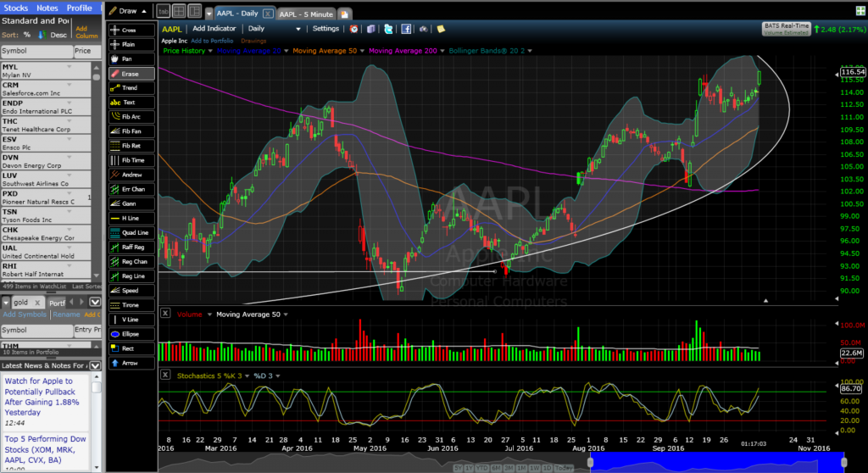Screen dimensions: 868x473
Task: Expand Bollinger Bands 20 2 options
Action: [530, 51]
